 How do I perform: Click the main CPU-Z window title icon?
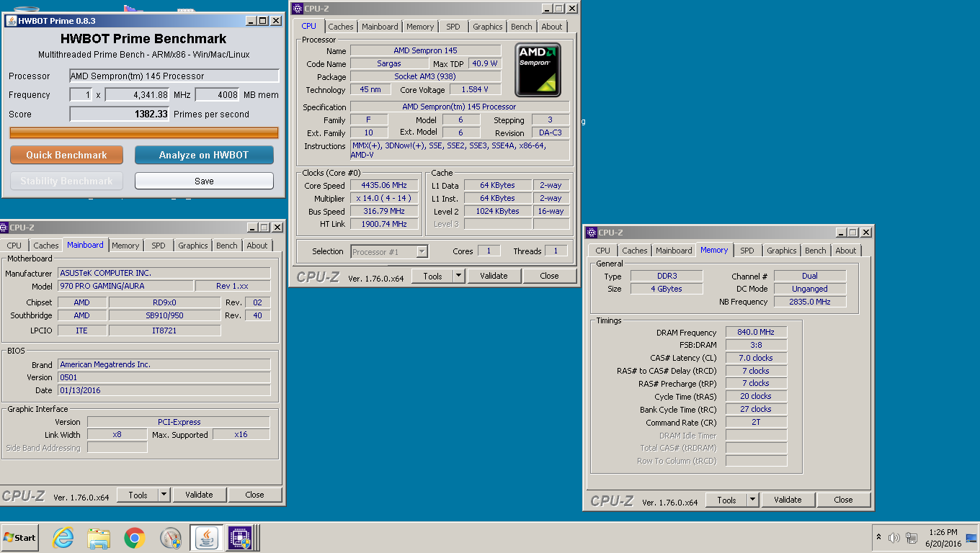pyautogui.click(x=298, y=9)
